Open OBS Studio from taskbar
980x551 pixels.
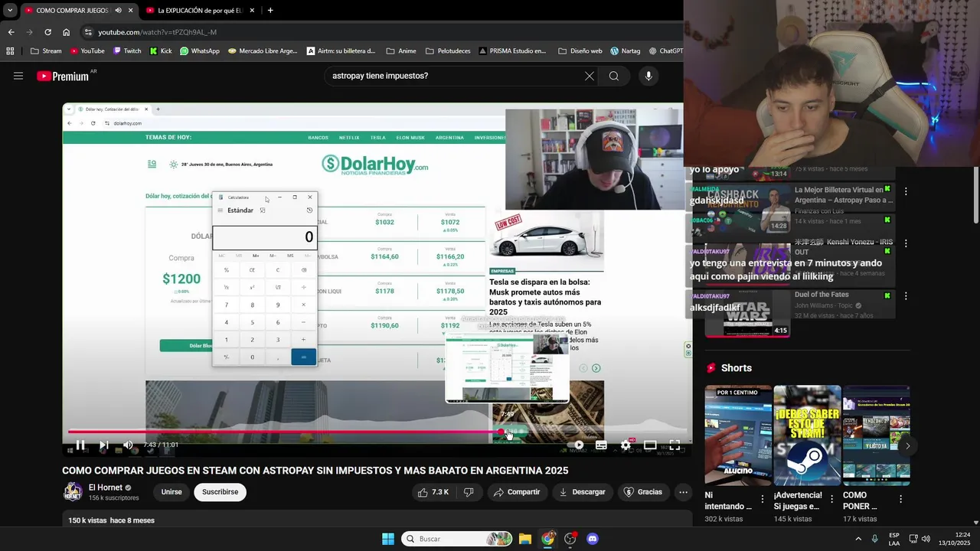pyautogui.click(x=570, y=539)
